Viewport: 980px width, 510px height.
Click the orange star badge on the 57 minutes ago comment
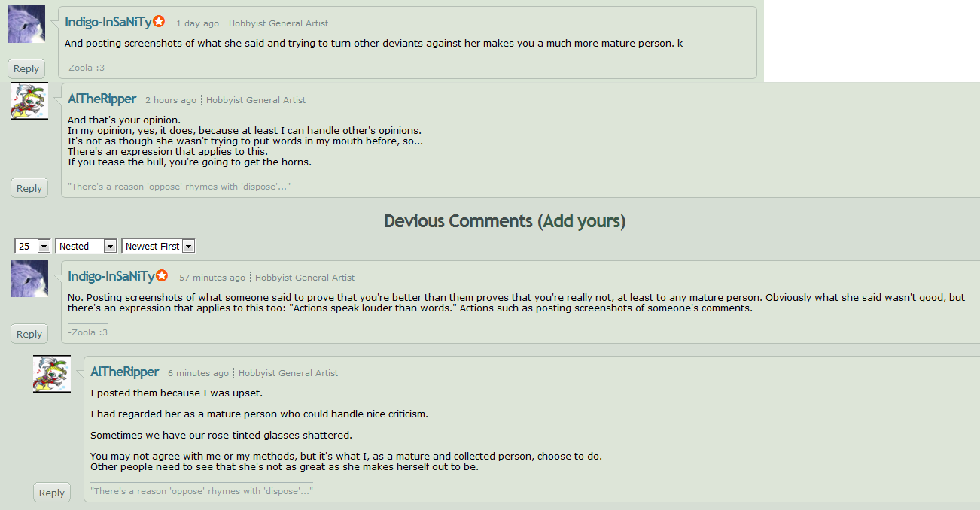[162, 276]
